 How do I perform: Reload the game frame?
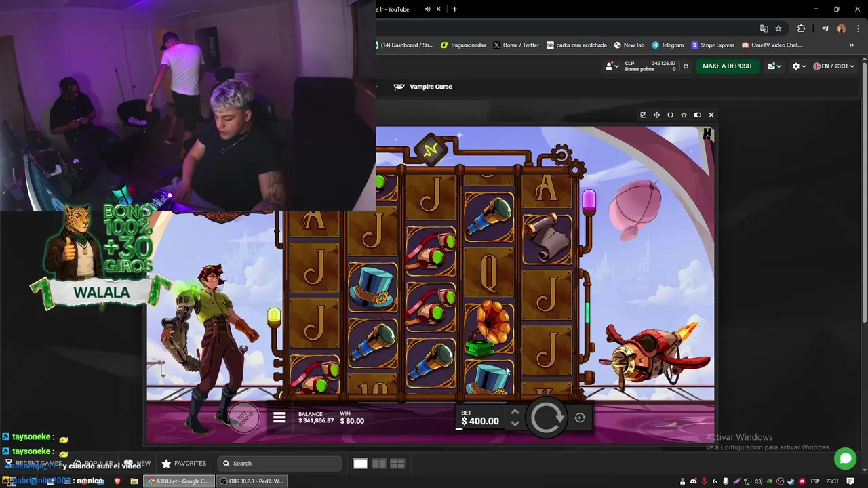click(670, 115)
